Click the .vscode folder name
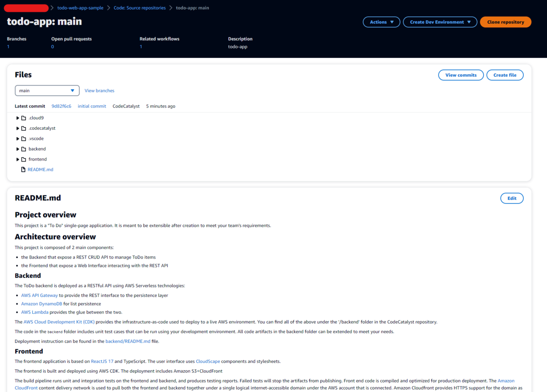This screenshot has height=392, width=547. coord(36,139)
